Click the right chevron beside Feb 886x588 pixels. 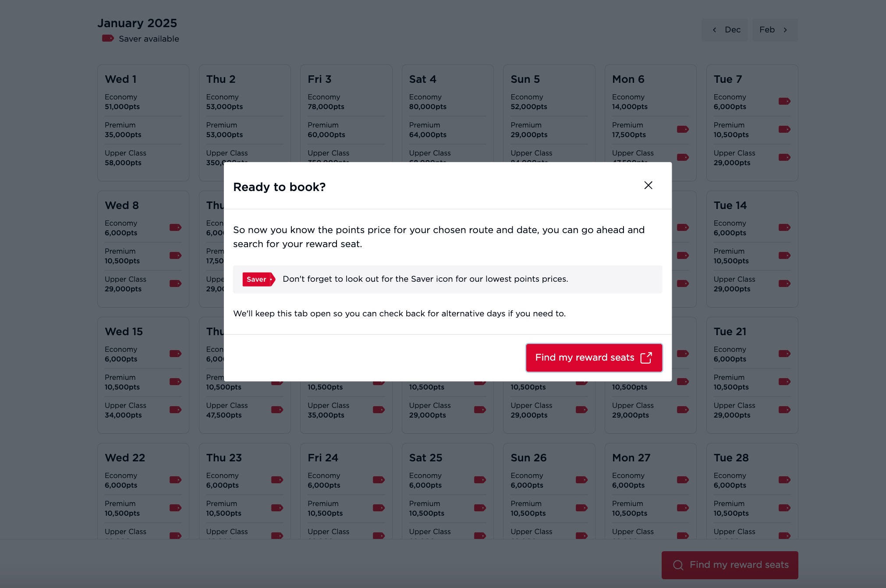tap(785, 30)
